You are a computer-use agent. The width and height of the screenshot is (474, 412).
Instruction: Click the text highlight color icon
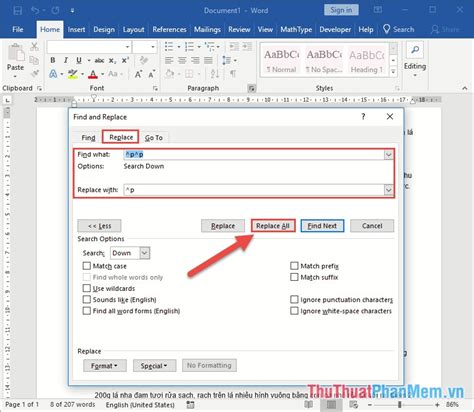pos(72,74)
